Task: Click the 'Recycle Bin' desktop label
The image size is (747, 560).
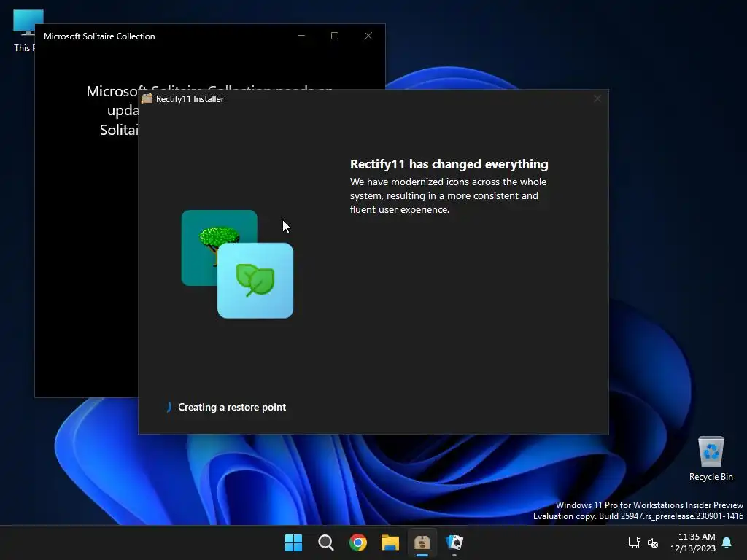Action: click(711, 477)
